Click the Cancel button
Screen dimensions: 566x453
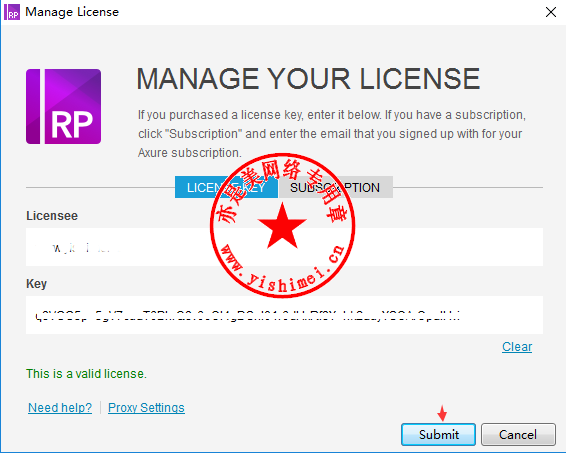pyautogui.click(x=518, y=435)
